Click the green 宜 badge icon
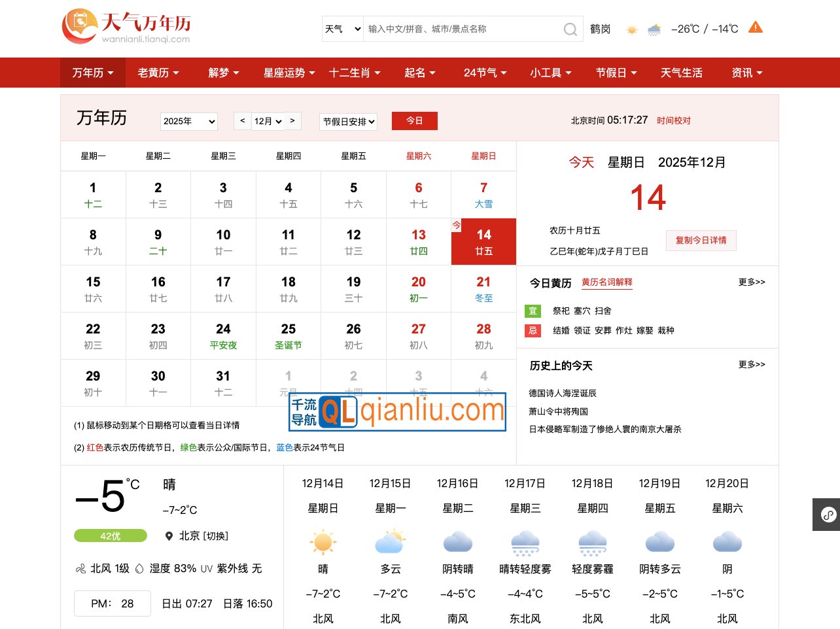This screenshot has width=840, height=629. tap(533, 311)
